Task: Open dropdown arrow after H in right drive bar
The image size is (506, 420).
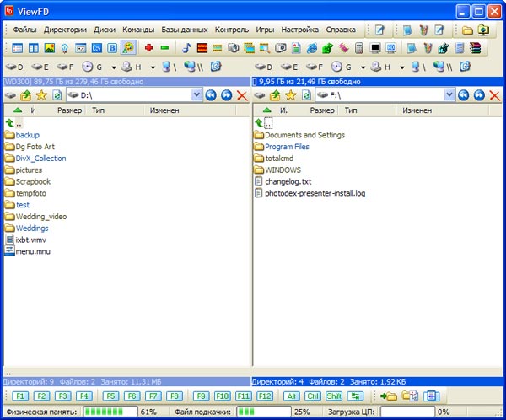Action: (401, 67)
